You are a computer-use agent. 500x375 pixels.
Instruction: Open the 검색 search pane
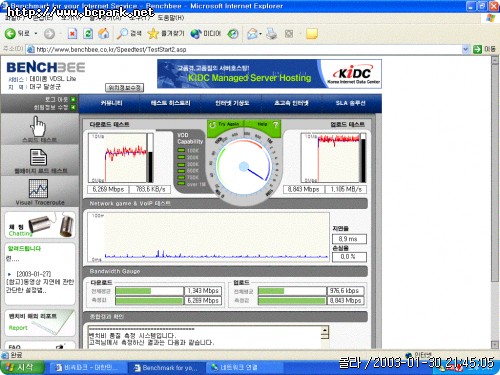pyautogui.click(x=129, y=33)
